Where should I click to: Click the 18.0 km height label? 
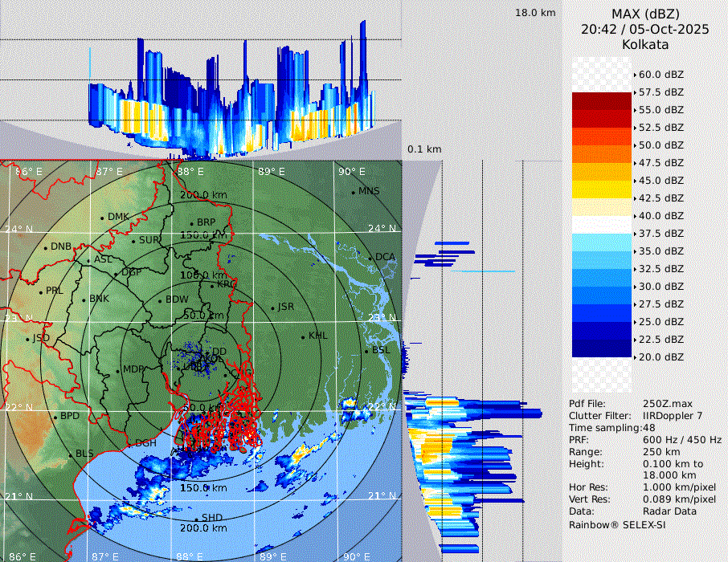pyautogui.click(x=535, y=13)
